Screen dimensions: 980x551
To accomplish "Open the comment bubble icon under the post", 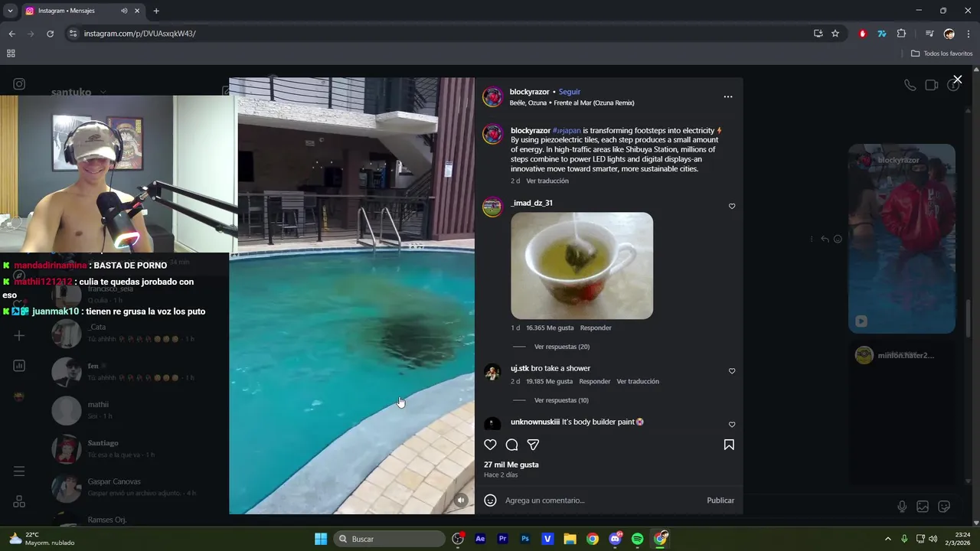I will 512,445.
